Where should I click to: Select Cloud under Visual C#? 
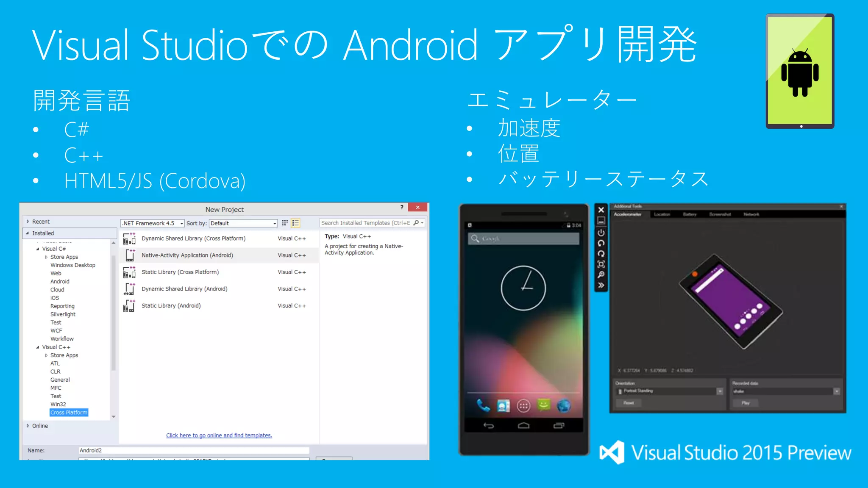click(x=57, y=290)
